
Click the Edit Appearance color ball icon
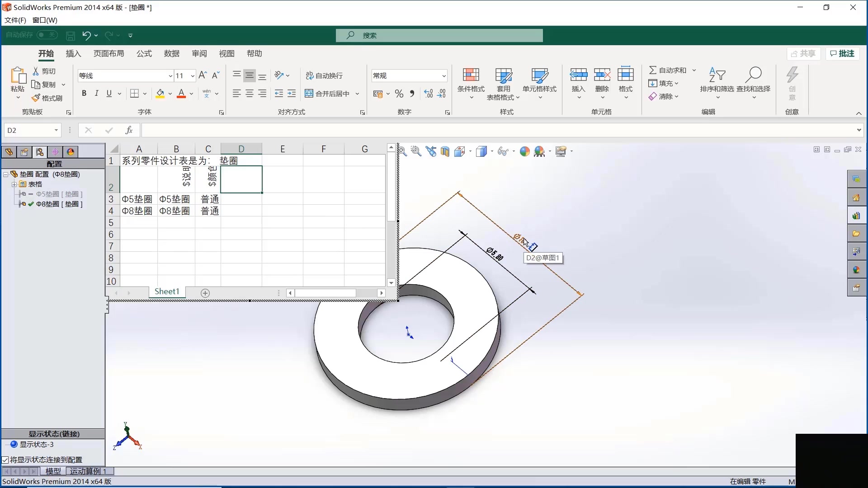coord(524,151)
